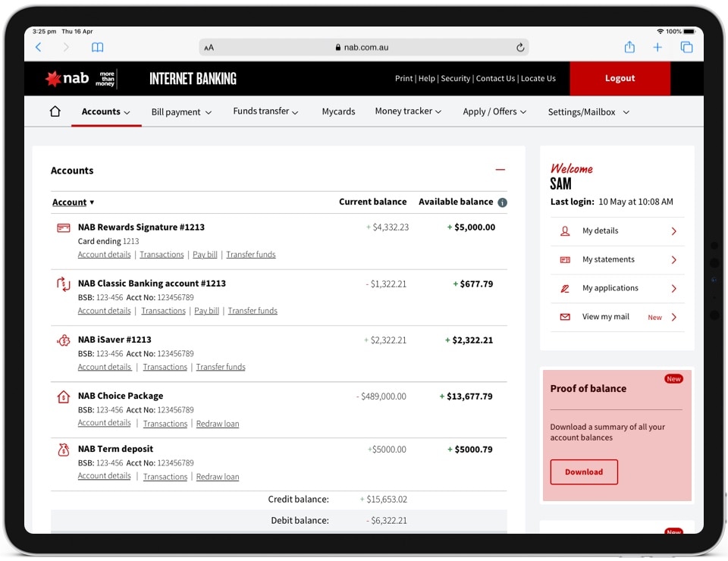Click Redraw loan under NAB Choice Package
Image resolution: width=728 pixels, height=561 pixels.
point(218,424)
